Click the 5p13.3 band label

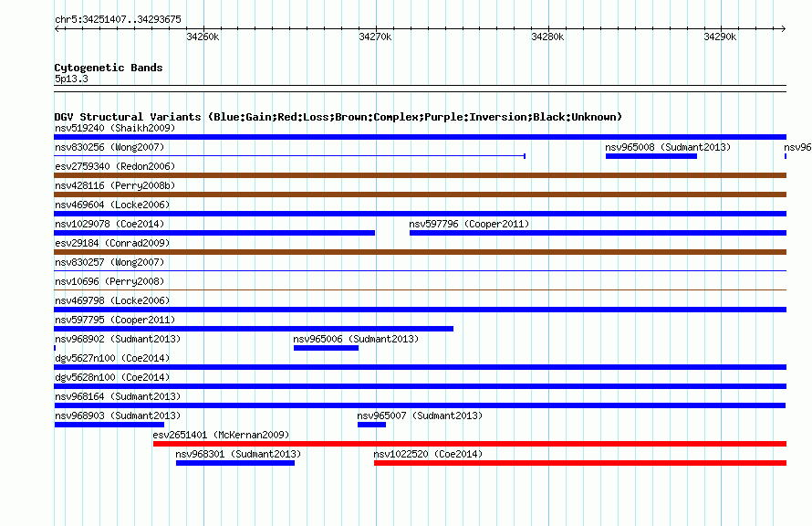pos(71,79)
